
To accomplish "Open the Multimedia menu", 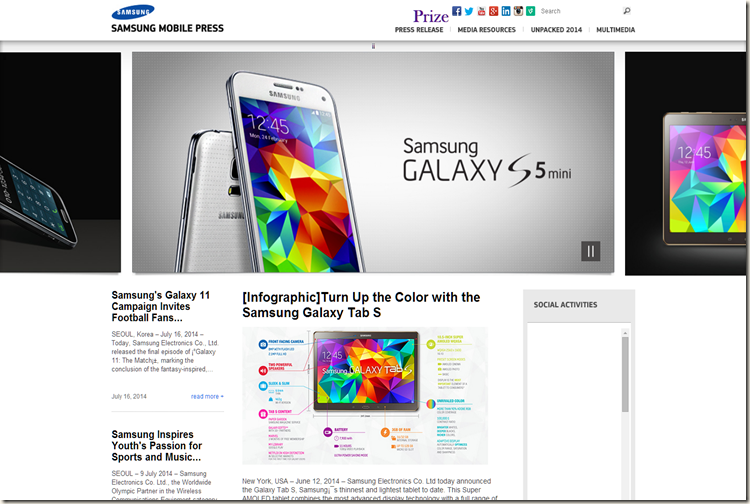I will point(616,30).
